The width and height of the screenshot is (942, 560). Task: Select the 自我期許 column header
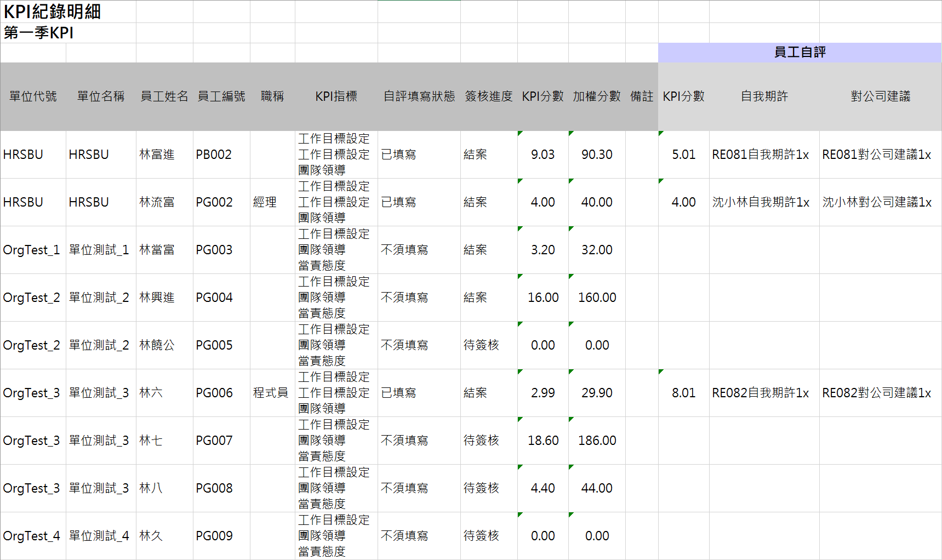pyautogui.click(x=764, y=96)
